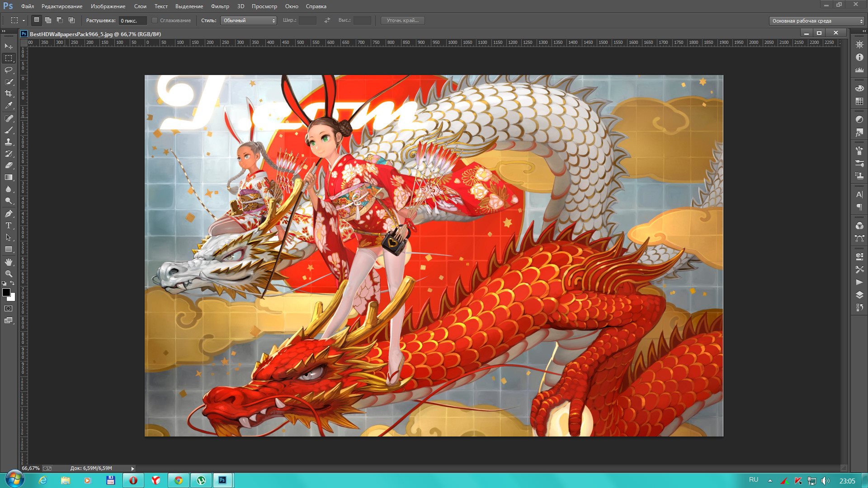Switch foreground and background colors
The height and width of the screenshot is (488, 868).
tap(13, 283)
